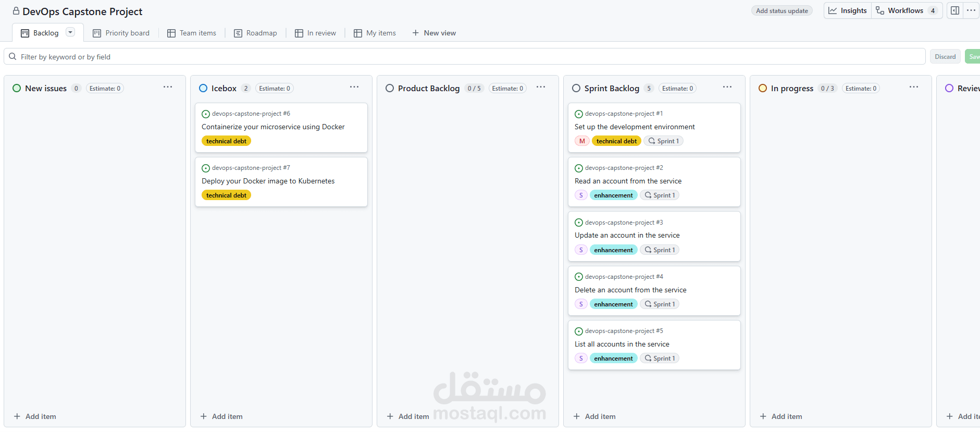Click open issue icon on devops-capstone-project #6

[x=206, y=114]
